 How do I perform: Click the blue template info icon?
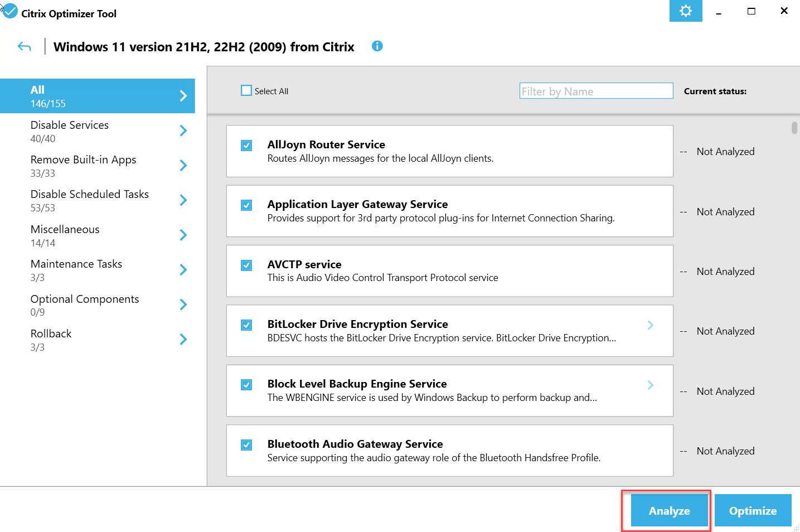(377, 46)
